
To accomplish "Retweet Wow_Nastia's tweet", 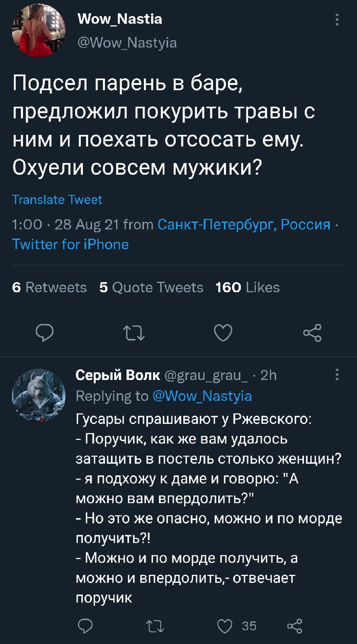I will coord(134,332).
